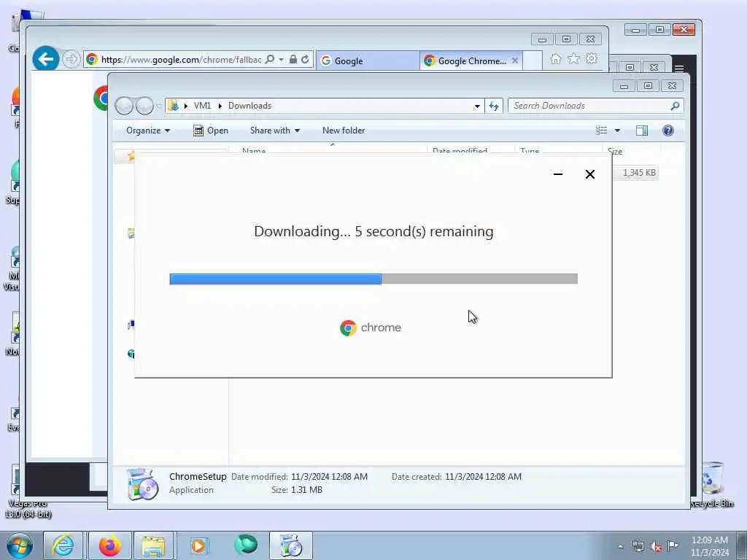
Task: Minimize the Chrome installer dialog
Action: click(558, 174)
